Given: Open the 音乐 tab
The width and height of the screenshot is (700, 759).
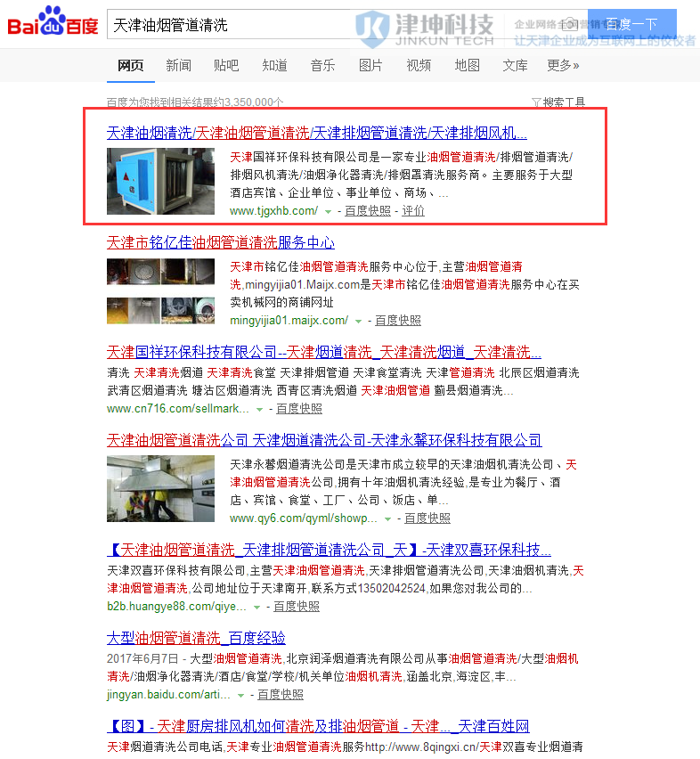Looking at the screenshot, I should (x=322, y=65).
